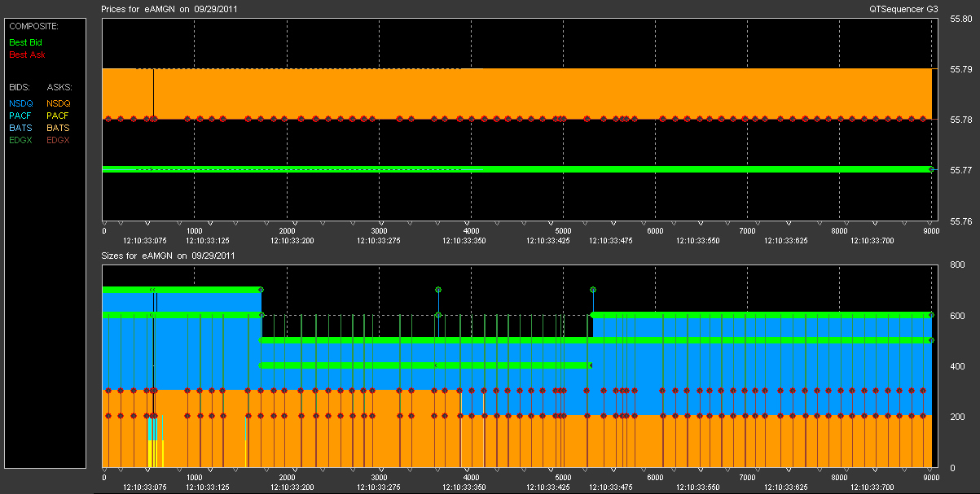Click 12:10:33:625 timestamp under Prices chart
980x494 pixels.
(785, 240)
